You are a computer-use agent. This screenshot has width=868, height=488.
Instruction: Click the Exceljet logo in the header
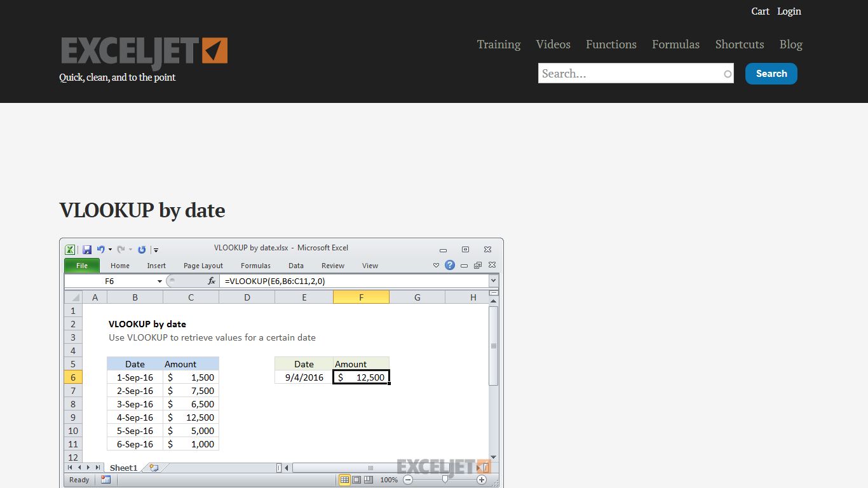(144, 52)
